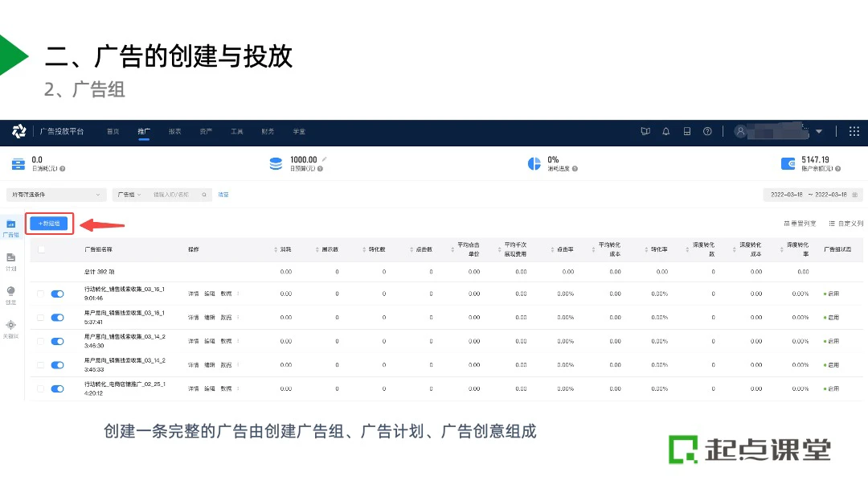Open the apps grid icon at top right
This screenshot has height=489, width=868.
(x=854, y=131)
